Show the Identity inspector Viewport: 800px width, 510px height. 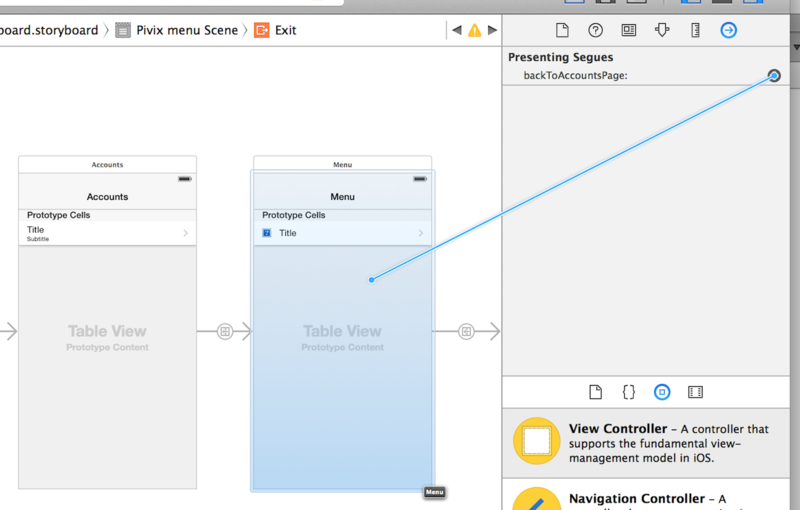coord(629,30)
